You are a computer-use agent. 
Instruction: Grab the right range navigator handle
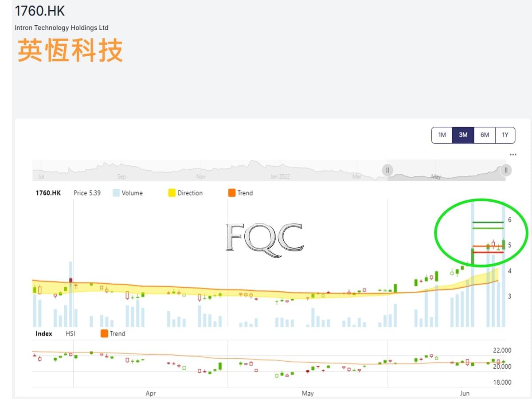click(506, 170)
